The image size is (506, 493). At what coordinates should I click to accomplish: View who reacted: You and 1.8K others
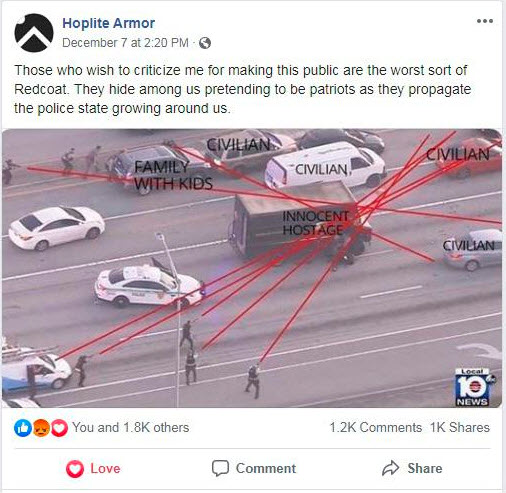(x=131, y=427)
